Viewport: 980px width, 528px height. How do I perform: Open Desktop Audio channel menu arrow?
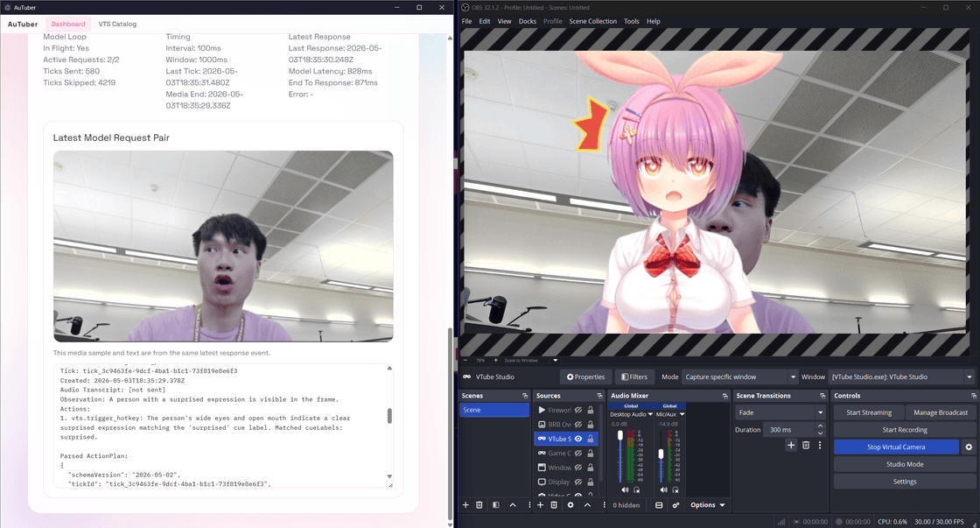pyautogui.click(x=651, y=414)
